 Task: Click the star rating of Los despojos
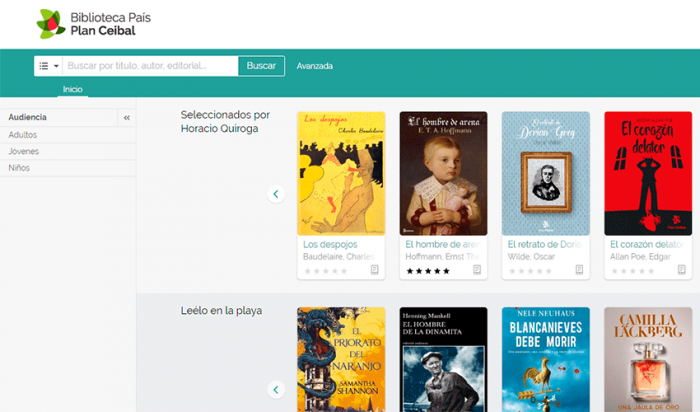click(325, 271)
